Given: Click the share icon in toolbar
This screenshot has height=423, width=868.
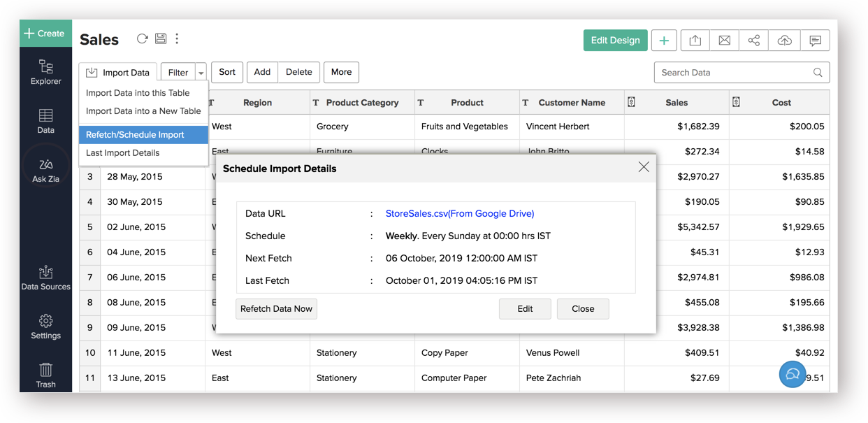Looking at the screenshot, I should (753, 41).
